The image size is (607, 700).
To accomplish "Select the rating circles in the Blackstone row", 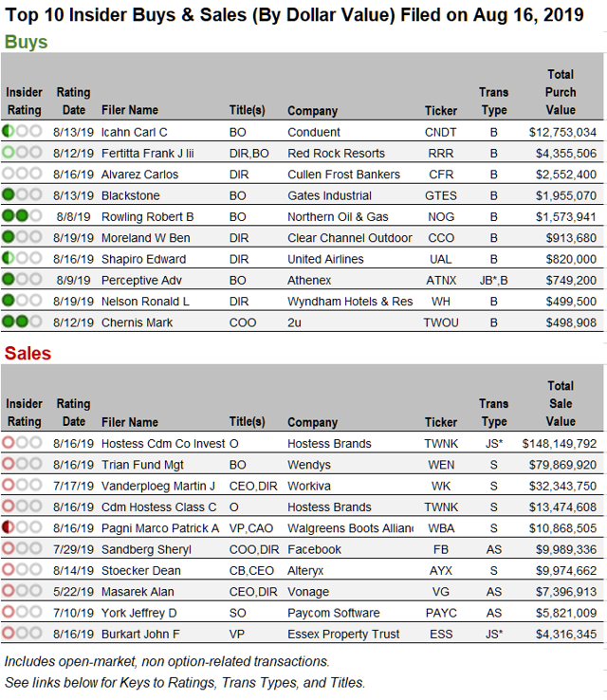I will [22, 195].
